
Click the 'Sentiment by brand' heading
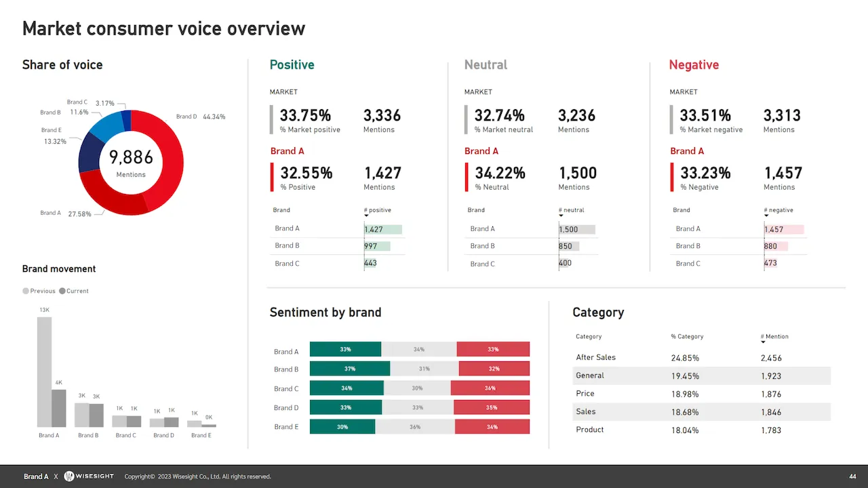click(x=325, y=312)
